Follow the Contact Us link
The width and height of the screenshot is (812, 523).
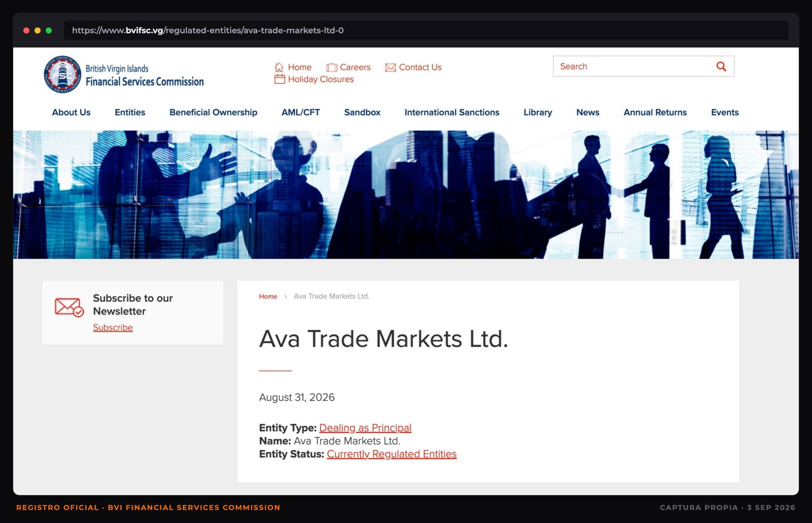pos(420,67)
